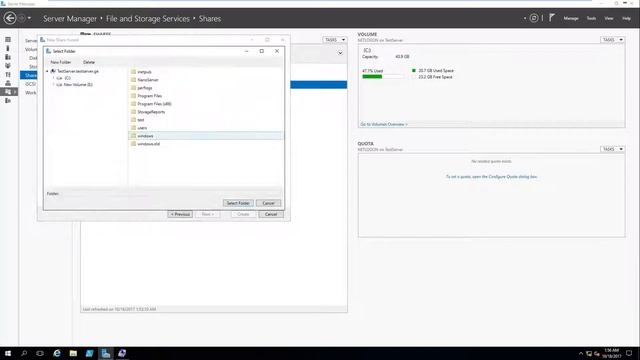Click New Folder in Select Folder dialog

click(60, 62)
